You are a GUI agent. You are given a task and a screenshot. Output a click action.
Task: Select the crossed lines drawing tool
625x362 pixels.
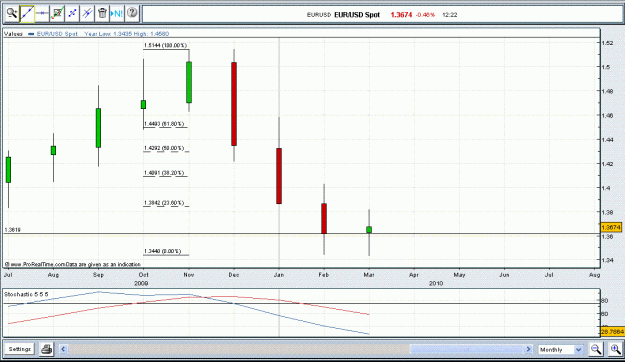[x=87, y=14]
